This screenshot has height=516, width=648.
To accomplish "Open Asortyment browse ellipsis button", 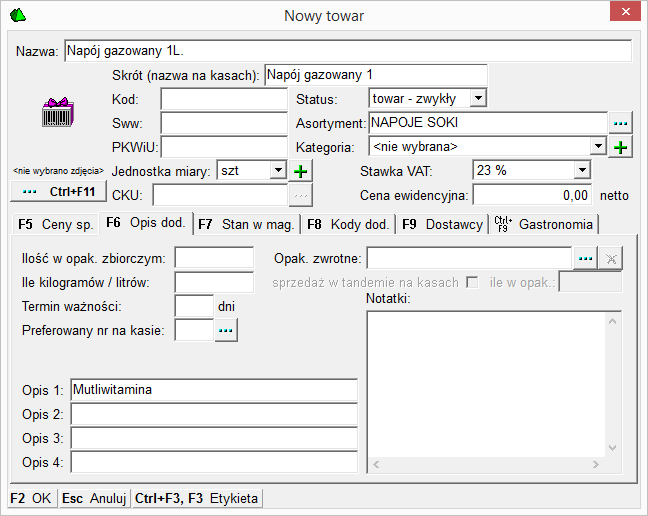I will [621, 123].
